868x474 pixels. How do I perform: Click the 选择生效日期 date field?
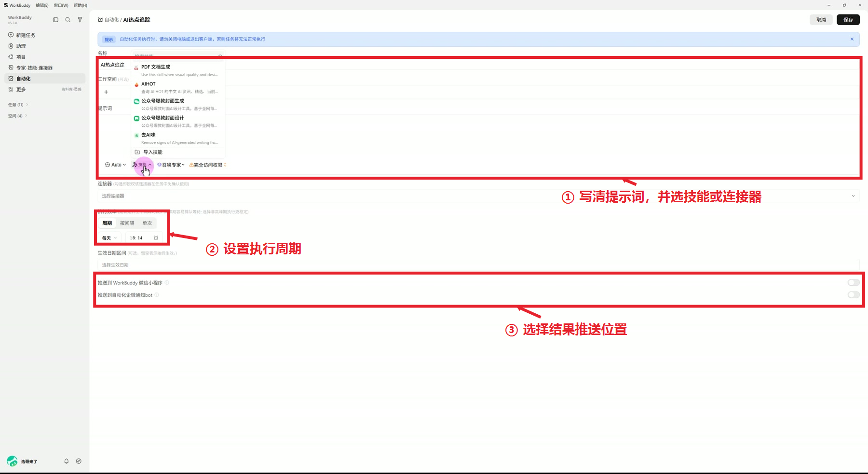coord(478,265)
